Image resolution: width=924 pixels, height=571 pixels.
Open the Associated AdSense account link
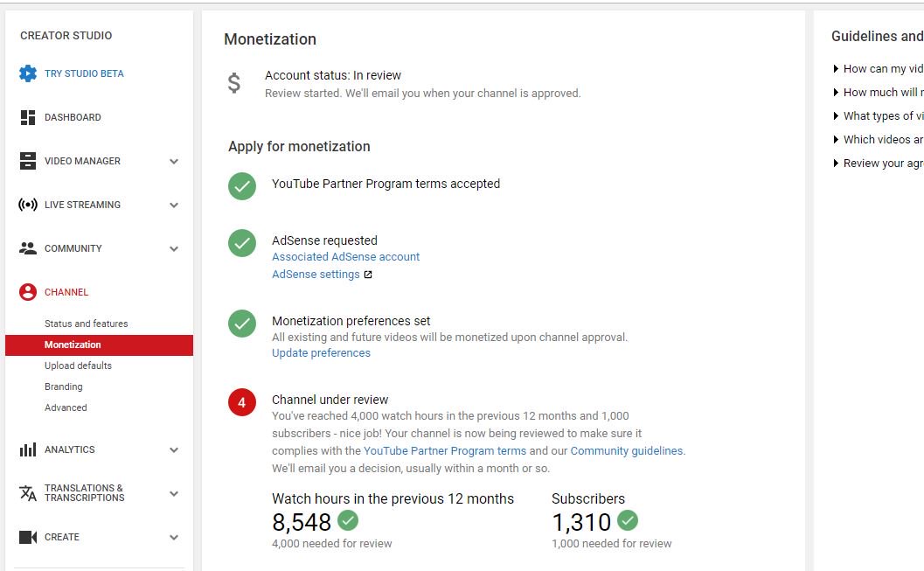(x=346, y=257)
